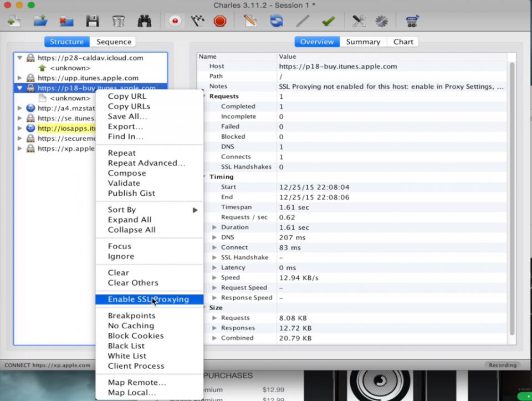This screenshot has height=401, width=532.
Task: Toggle breakpoints with red hexagon button
Action: tap(220, 21)
